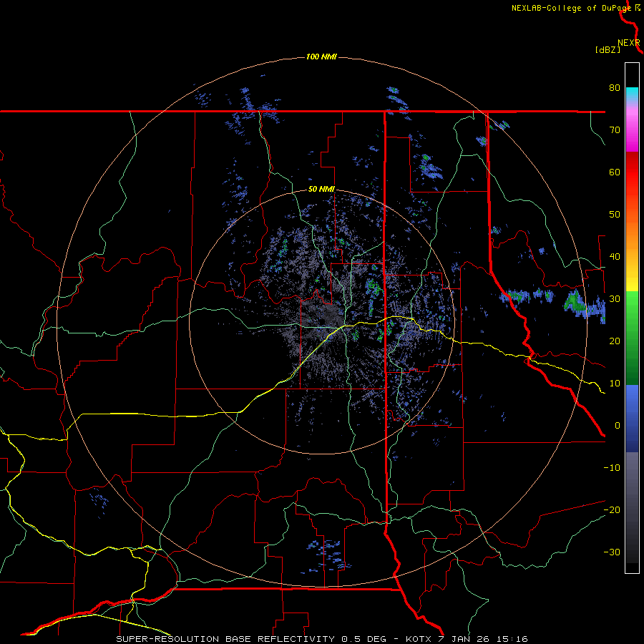
Task: Click the -30 value on the dBZ scale
Action: pos(612,552)
